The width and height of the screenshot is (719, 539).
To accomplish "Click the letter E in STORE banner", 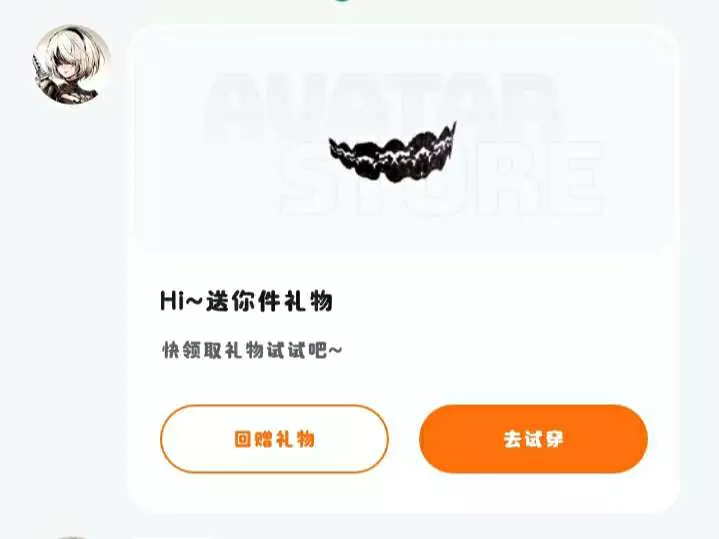I will tap(576, 179).
